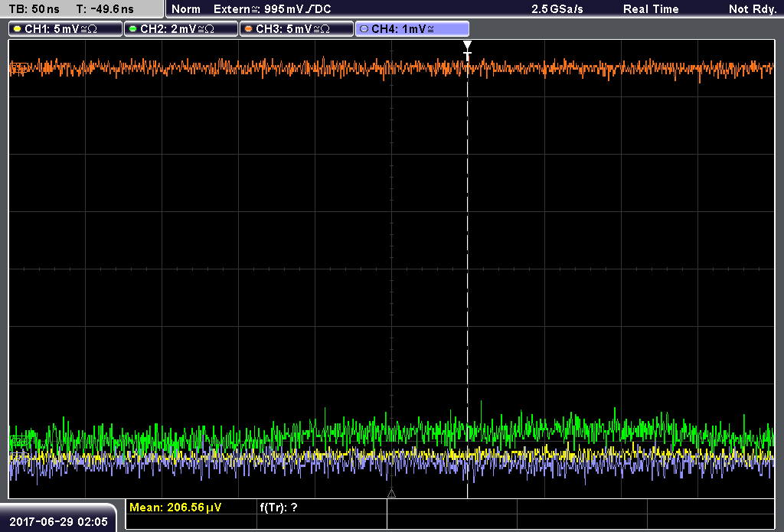The height and width of the screenshot is (532, 784).
Task: Click the TB: 50 ns timebase readout
Action: [x=34, y=9]
